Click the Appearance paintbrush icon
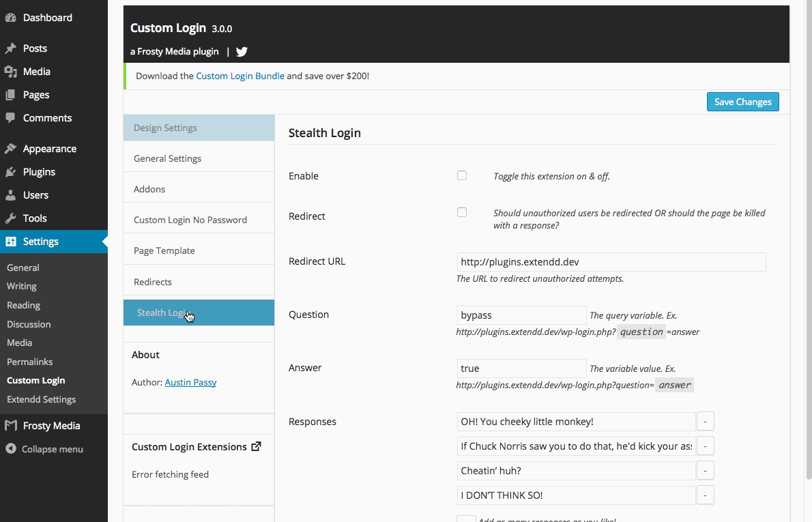 click(10, 149)
